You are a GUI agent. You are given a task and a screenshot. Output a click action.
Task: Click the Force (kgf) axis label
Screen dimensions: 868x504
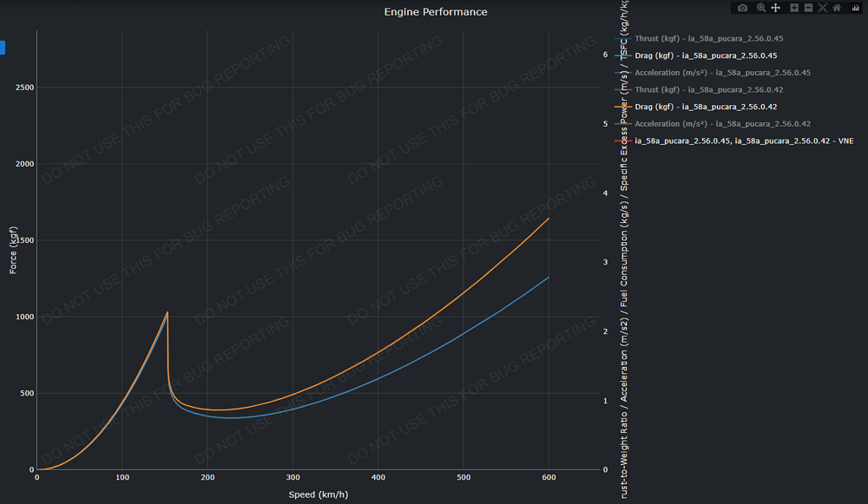tap(13, 250)
